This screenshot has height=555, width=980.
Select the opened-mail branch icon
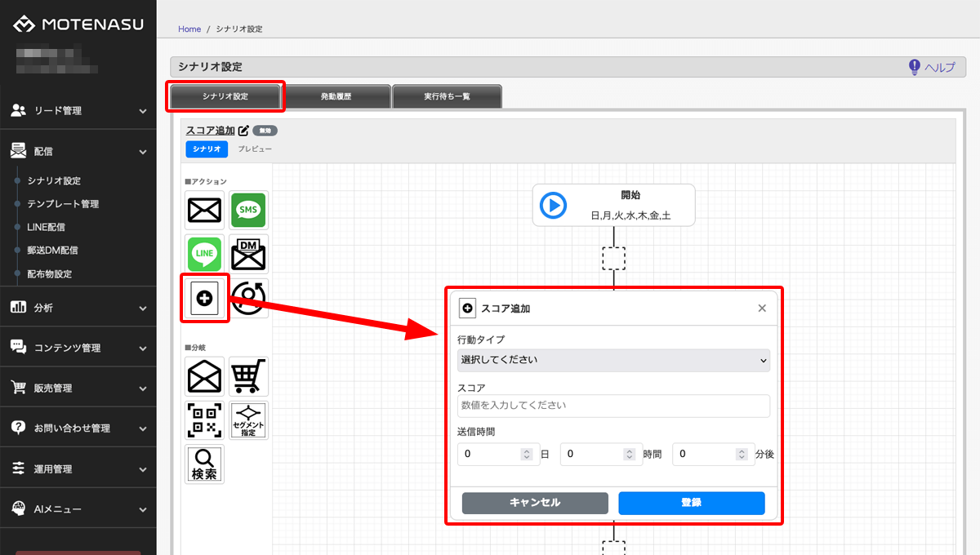click(204, 376)
